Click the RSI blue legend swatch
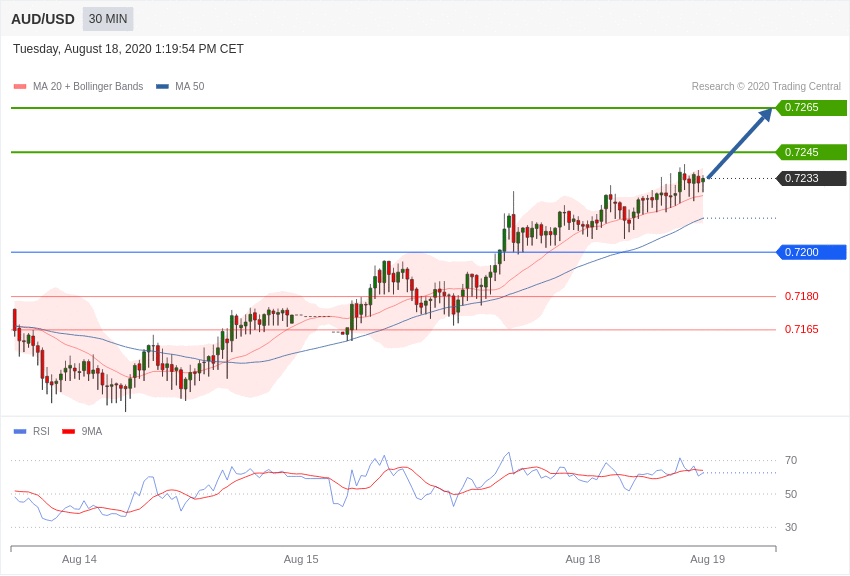 pos(20,431)
